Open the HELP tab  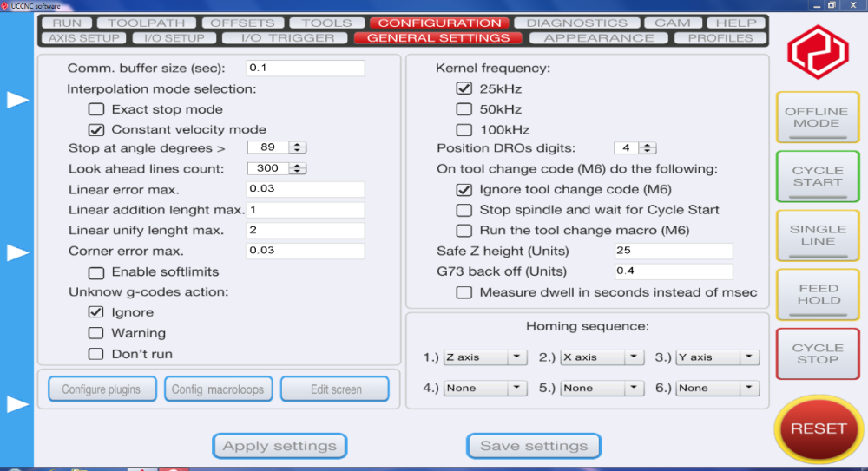[x=736, y=23]
